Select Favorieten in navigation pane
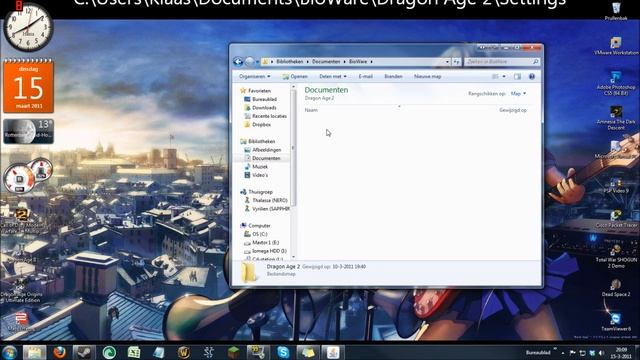The width and height of the screenshot is (640, 360). click(256, 91)
